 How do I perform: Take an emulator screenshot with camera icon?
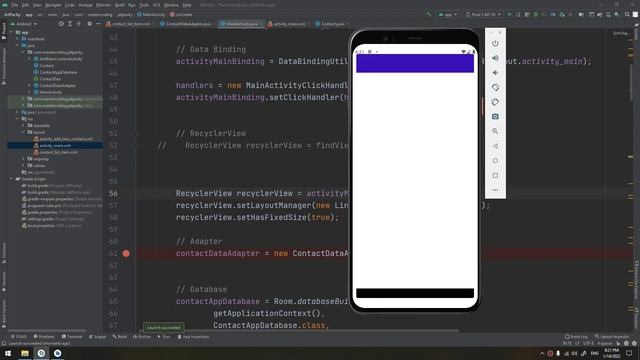pos(495,117)
